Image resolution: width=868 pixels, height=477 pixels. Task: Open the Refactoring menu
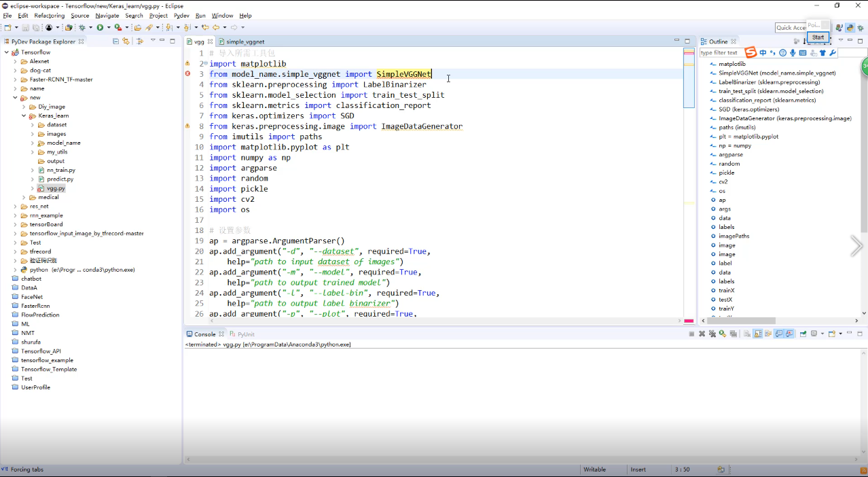click(x=49, y=16)
